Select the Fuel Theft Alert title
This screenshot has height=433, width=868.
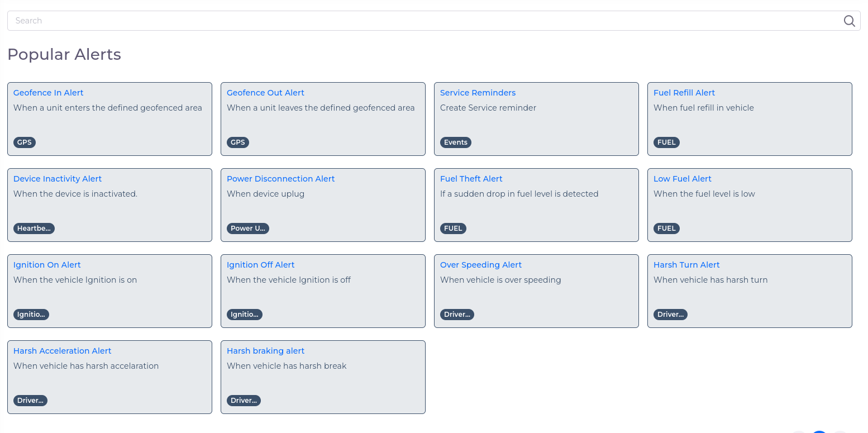tap(471, 179)
